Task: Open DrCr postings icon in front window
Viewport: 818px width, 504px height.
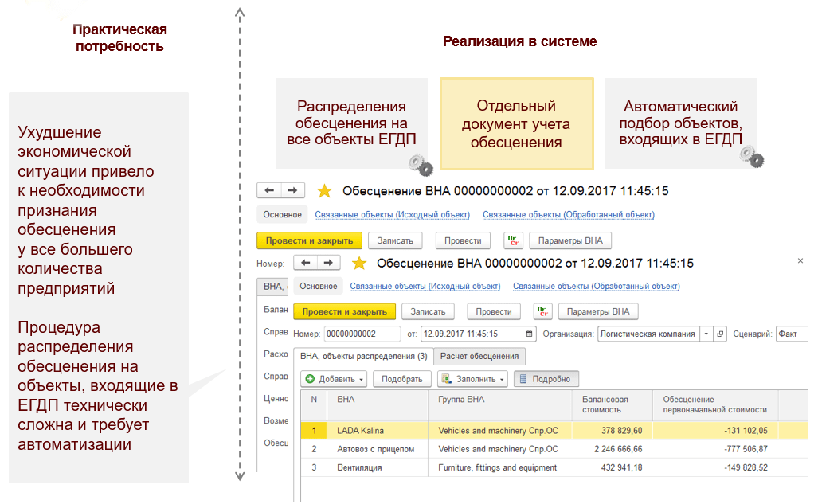Action: (x=543, y=311)
